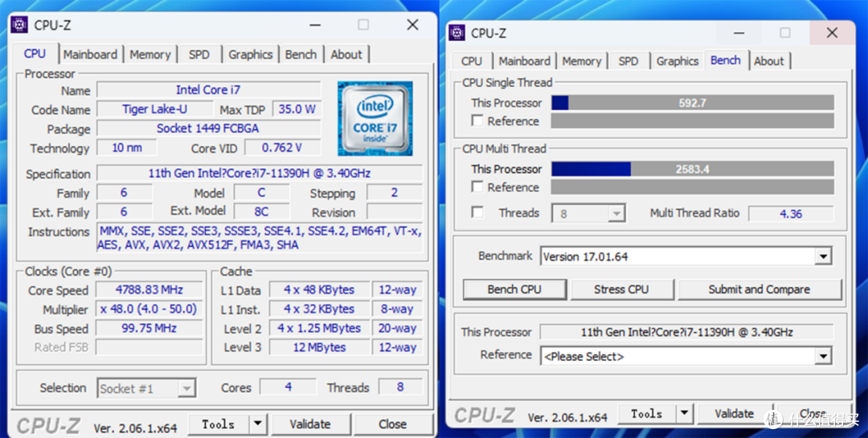Click Validate button in left window
The height and width of the screenshot is (438, 868).
[x=310, y=424]
